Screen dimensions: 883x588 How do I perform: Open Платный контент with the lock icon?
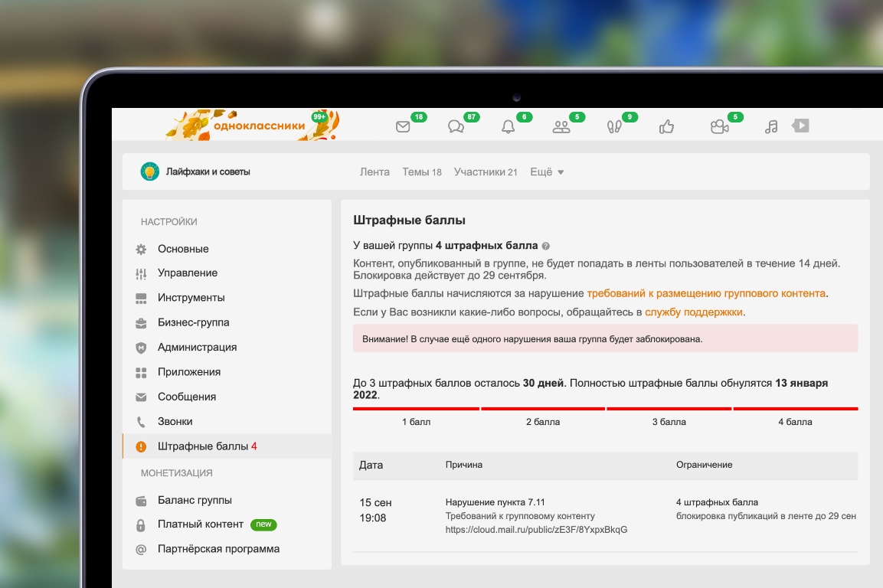pos(141,524)
